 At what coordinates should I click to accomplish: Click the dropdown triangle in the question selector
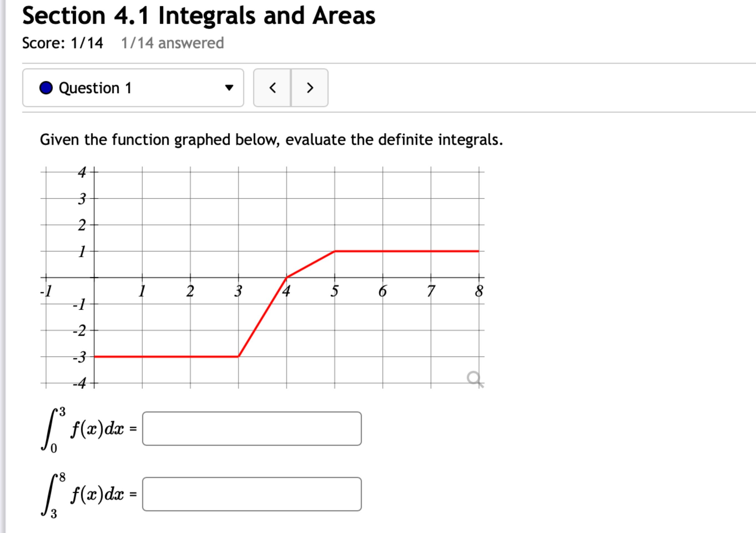click(230, 88)
